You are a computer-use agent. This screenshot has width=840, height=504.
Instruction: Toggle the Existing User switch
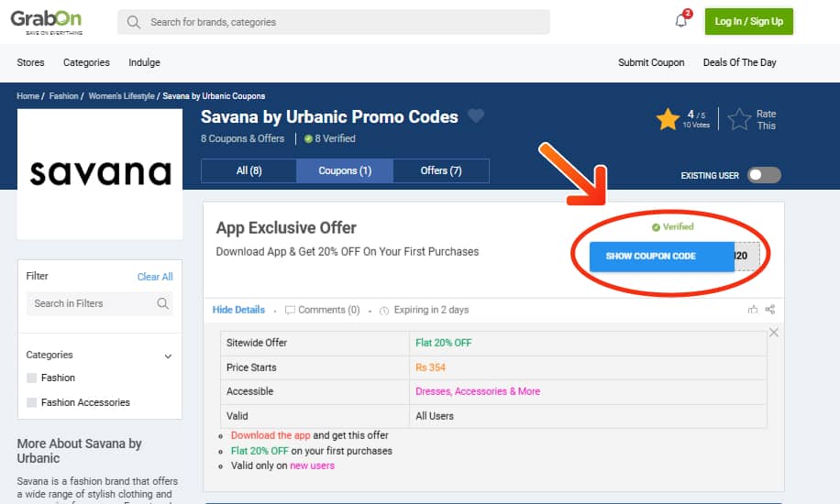[x=764, y=175]
